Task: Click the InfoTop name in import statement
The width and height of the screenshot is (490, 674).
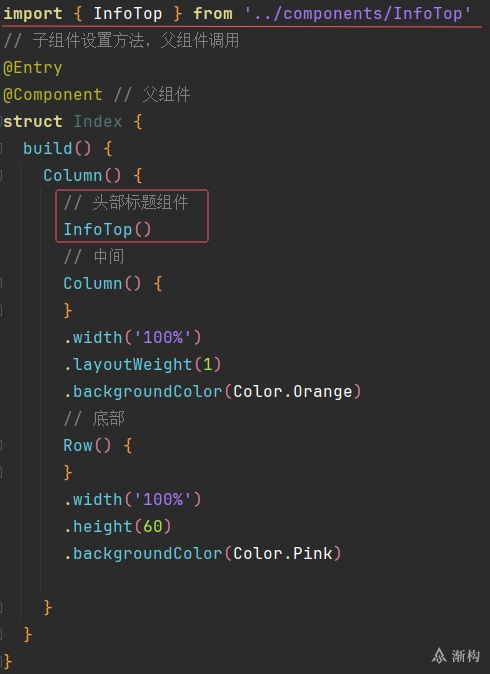Action: pos(128,14)
